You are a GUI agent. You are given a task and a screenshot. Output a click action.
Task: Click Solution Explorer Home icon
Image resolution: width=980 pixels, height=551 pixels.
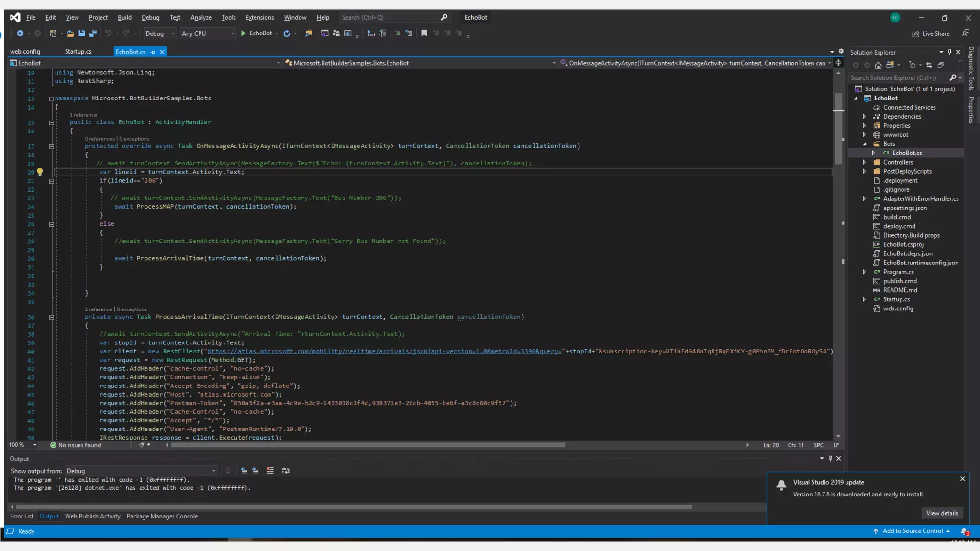point(878,65)
